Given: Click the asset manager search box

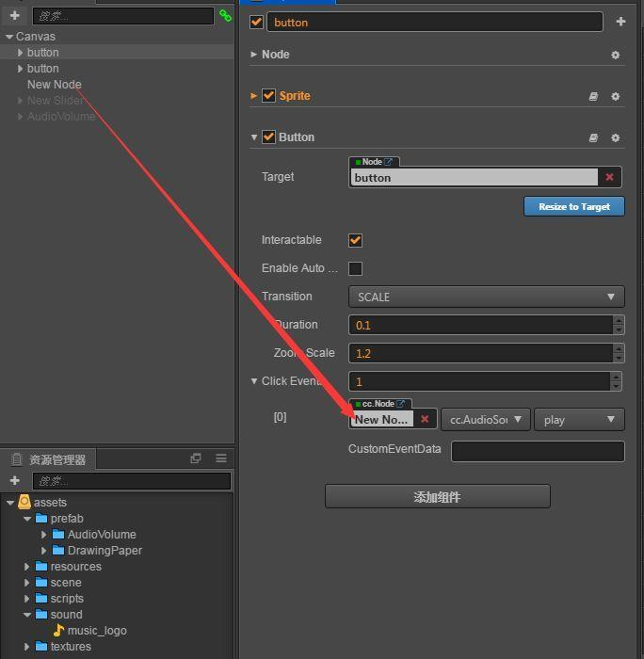Looking at the screenshot, I should 132,481.
